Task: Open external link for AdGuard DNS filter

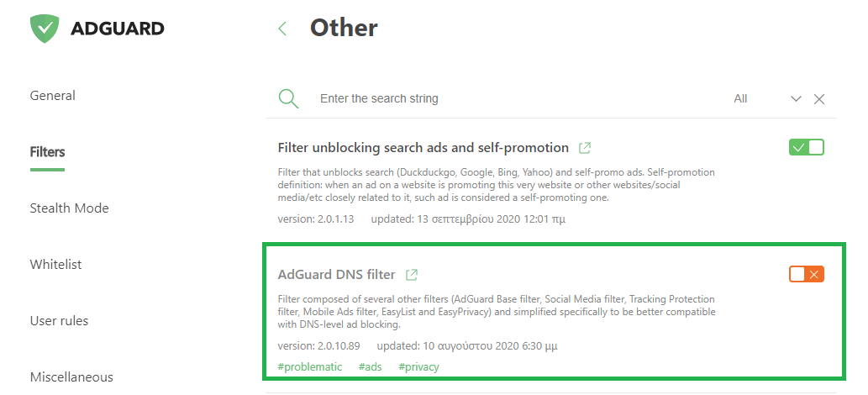Action: (x=411, y=274)
